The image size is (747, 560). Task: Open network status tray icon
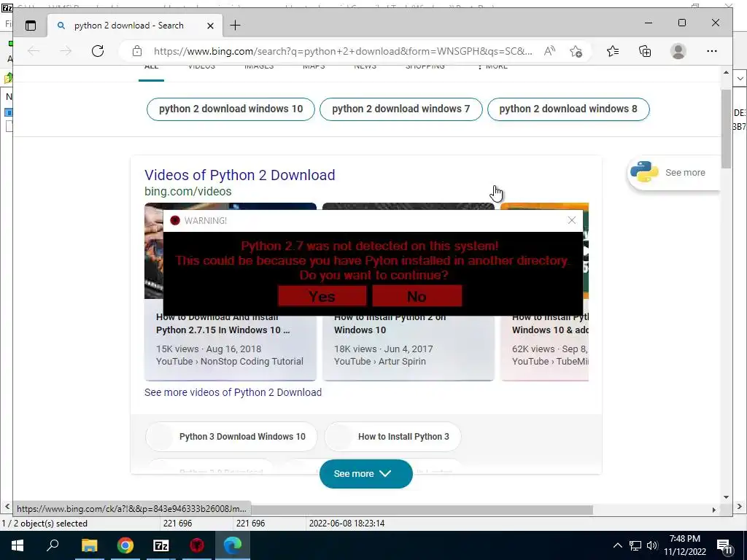(635, 545)
